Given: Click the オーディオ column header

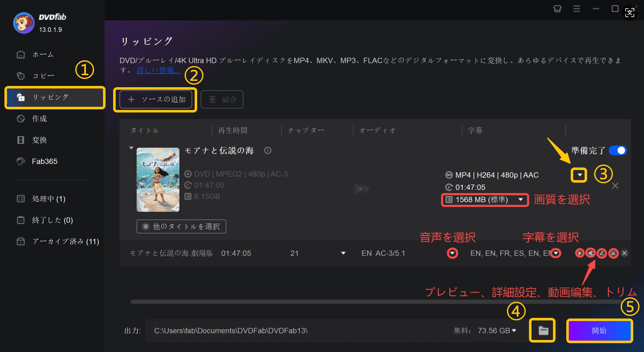Looking at the screenshot, I should 378,130.
